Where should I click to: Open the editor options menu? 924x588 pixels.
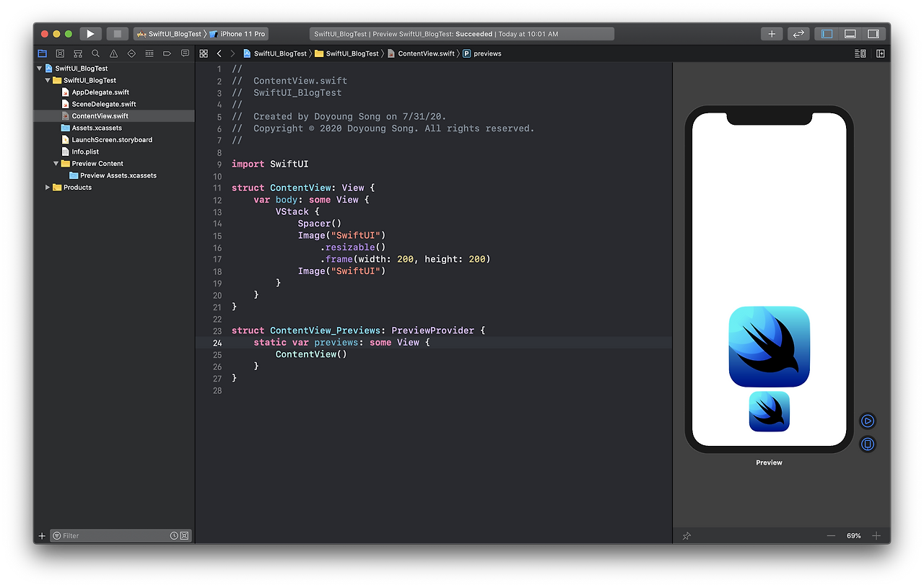coord(860,53)
